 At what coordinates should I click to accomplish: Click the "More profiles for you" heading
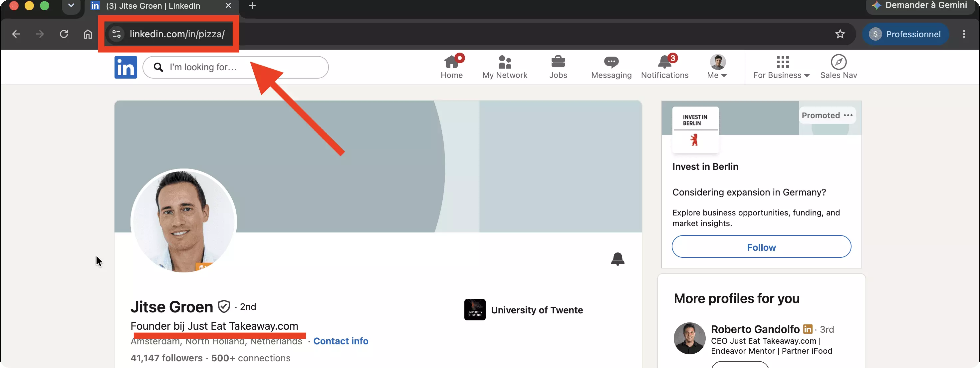pyautogui.click(x=737, y=298)
